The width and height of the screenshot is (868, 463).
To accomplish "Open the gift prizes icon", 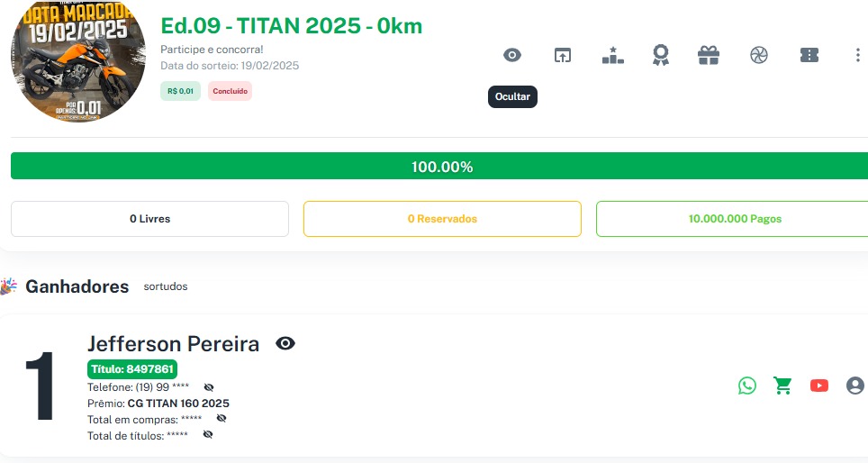I will tap(709, 56).
